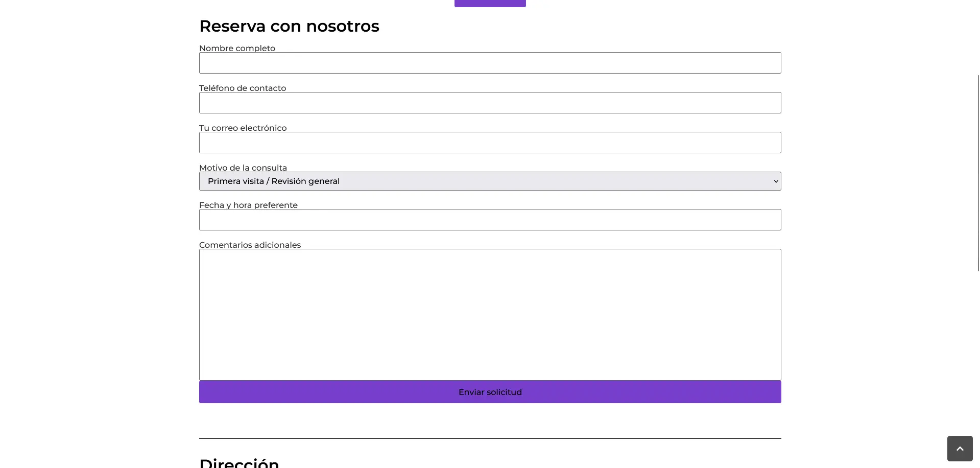
Task: Click the purple button at the top
Action: click(x=489, y=3)
